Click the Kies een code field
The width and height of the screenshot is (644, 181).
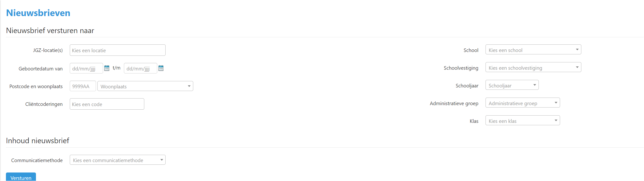107,104
